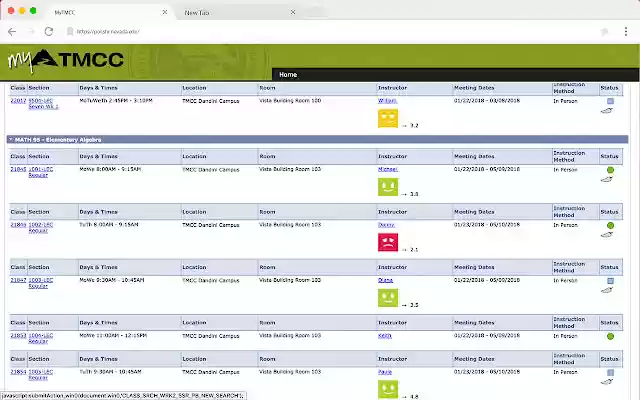The height and width of the screenshot is (400, 640).
Task: Open the 1005-LEC Regular section link
Action: pyautogui.click(x=40, y=375)
